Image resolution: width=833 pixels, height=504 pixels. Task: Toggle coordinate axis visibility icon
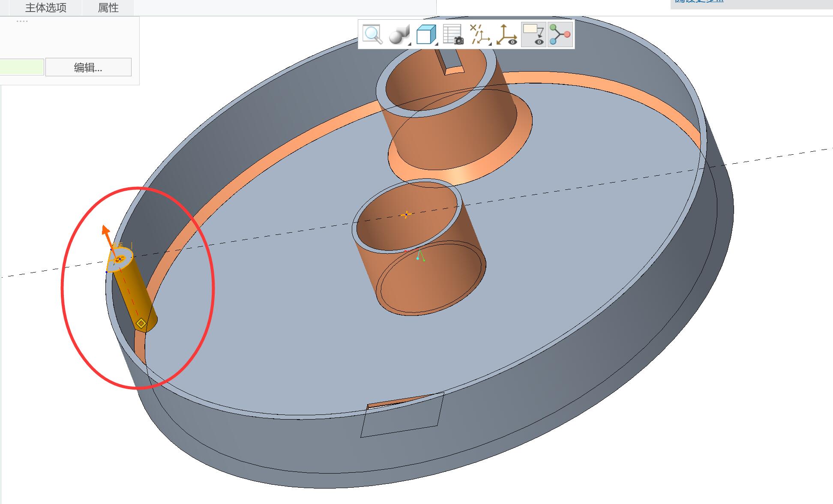pos(506,34)
